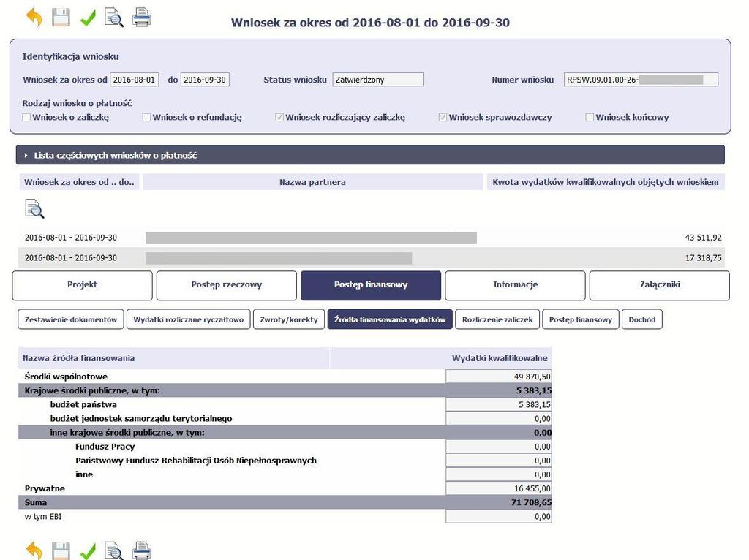Click the bottom preview magnifier document icon
Image resolution: width=749 pixels, height=560 pixels.
tap(114, 550)
